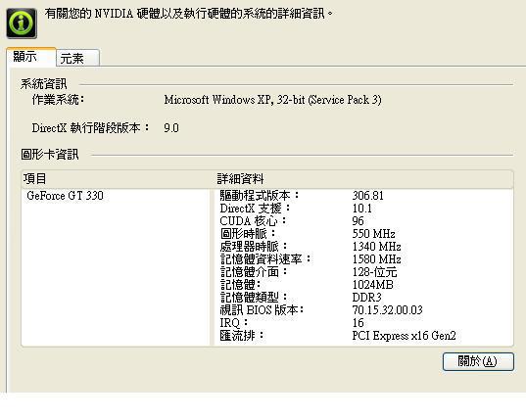The width and height of the screenshot is (526, 420).
Task: Select the CUDA 核心 96 row
Action: [364, 221]
